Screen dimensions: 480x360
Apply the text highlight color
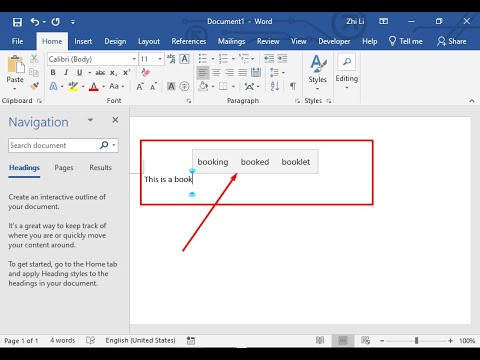pos(73,87)
